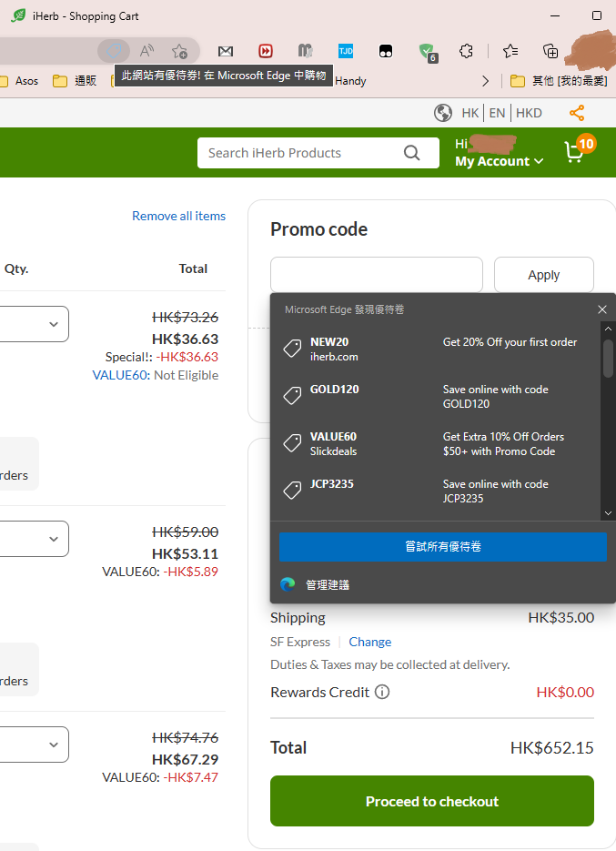Click EN language selector
Image resolution: width=616 pixels, height=851 pixels.
[497, 113]
